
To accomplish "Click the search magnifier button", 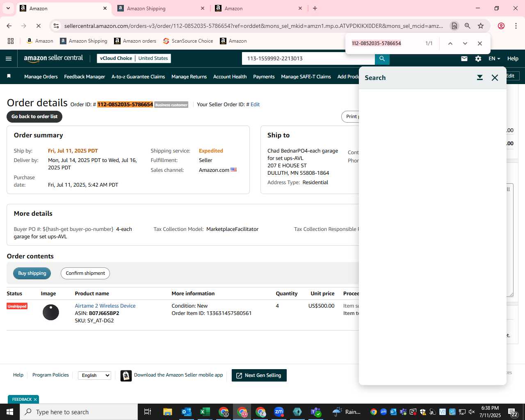I will [x=382, y=59].
